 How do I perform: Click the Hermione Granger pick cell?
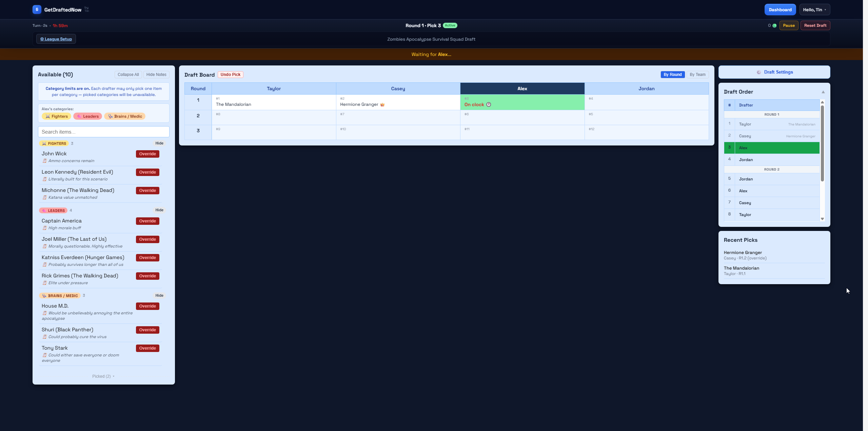point(398,102)
